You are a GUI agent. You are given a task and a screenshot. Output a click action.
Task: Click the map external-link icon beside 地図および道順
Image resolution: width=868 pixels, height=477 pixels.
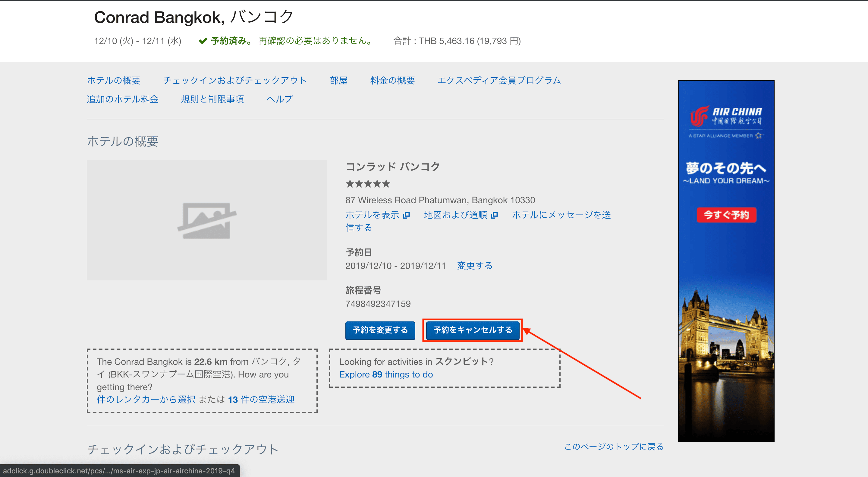495,215
